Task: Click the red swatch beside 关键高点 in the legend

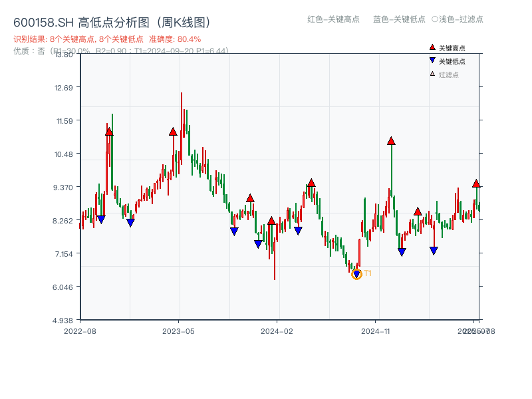Action: 431,47
